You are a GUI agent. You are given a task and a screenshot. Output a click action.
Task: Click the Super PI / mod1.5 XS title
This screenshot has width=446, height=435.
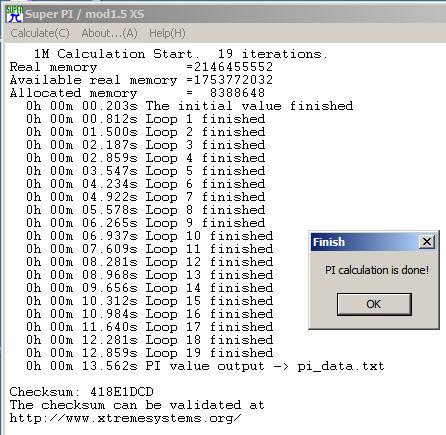(85, 14)
